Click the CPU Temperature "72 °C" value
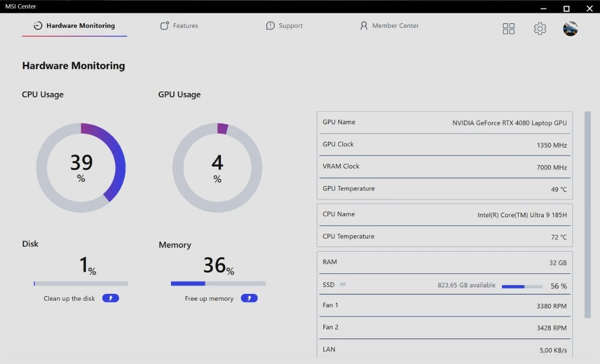600x364 pixels. (x=558, y=238)
